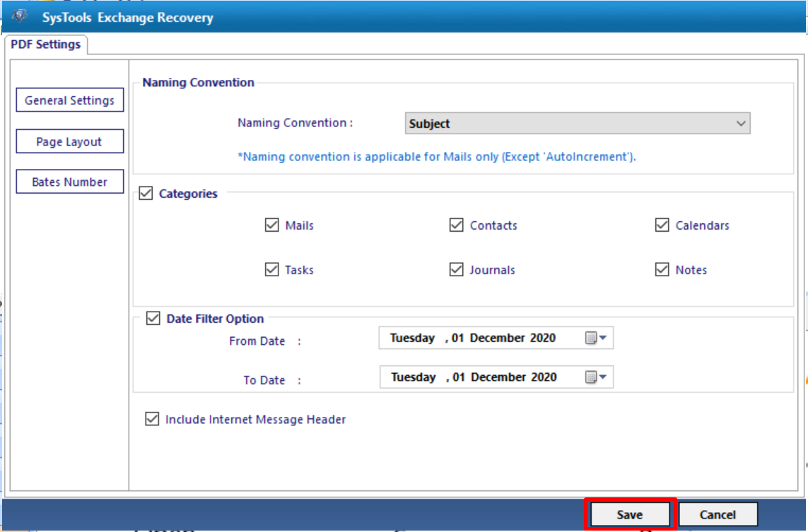
Task: Open General Settings section
Action: [x=69, y=100]
